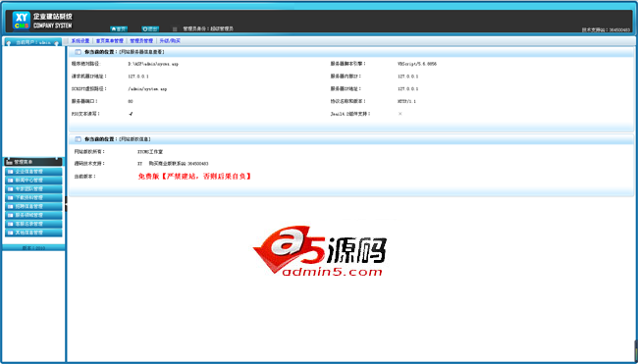Click the 退出 logout button

[150, 28]
